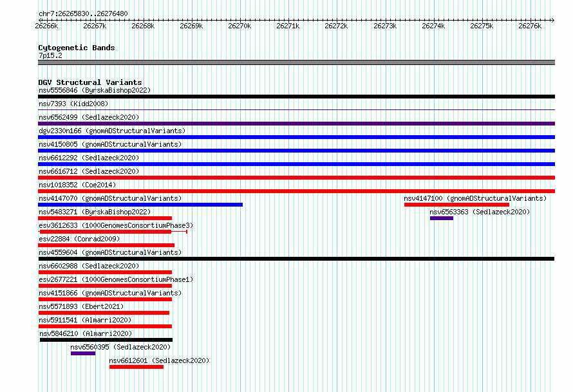573x392 pixels.
Task: Click the nsv5556846 (ByrskaBishop2022) variant label
Action: [95, 90]
